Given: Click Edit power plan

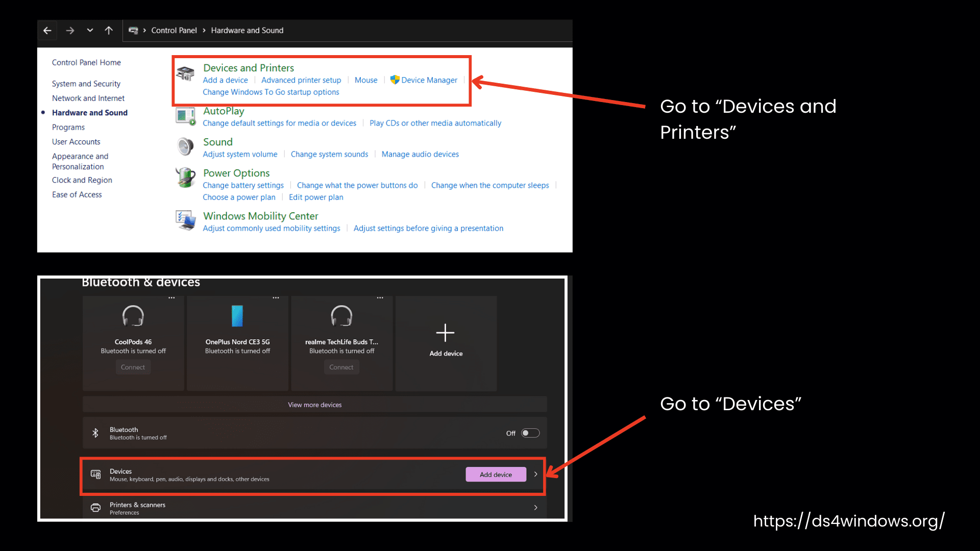Looking at the screenshot, I should coord(316,197).
